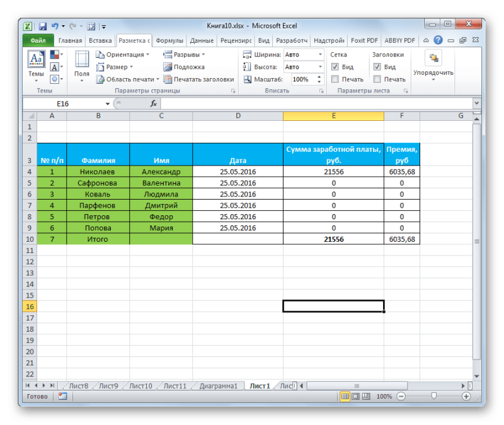The width and height of the screenshot is (504, 425).
Task: Open the Width (Ширина) Авто dropdown
Action: click(320, 55)
